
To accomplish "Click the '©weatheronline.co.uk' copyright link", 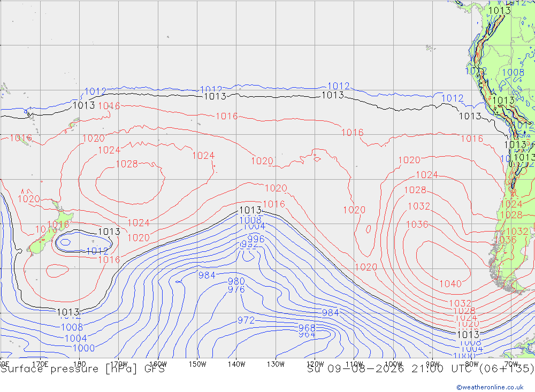I will pos(490,387).
